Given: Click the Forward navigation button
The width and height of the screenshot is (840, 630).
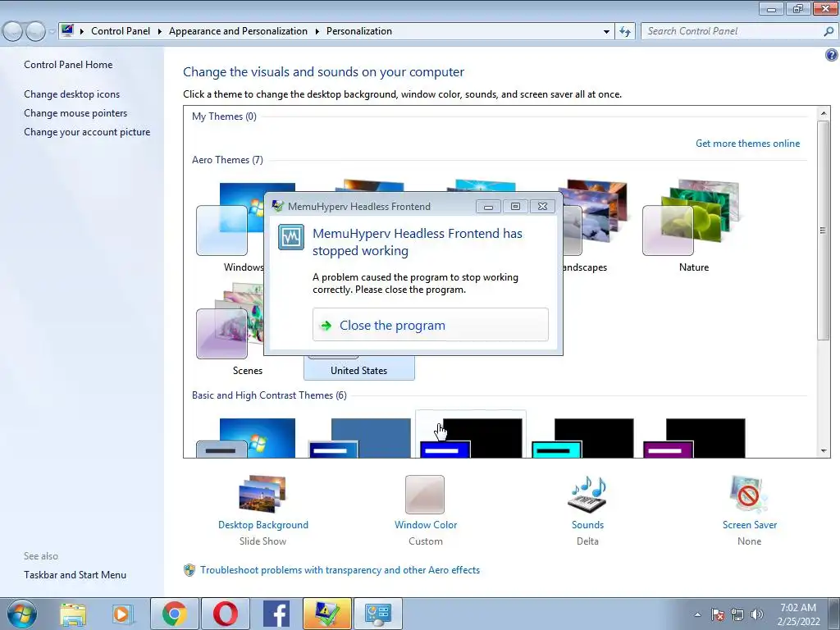Looking at the screenshot, I should coord(35,31).
